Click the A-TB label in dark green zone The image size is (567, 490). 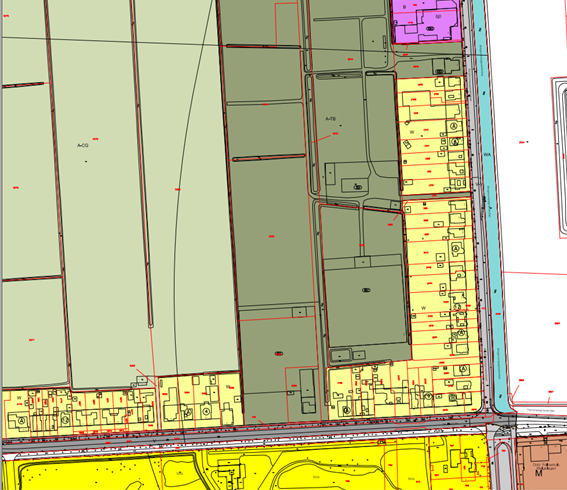click(331, 119)
